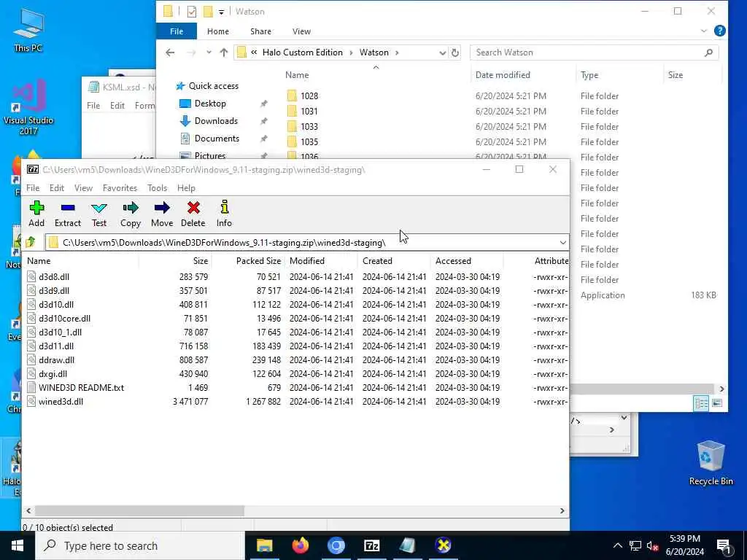Open the View tab in Explorer

301,31
